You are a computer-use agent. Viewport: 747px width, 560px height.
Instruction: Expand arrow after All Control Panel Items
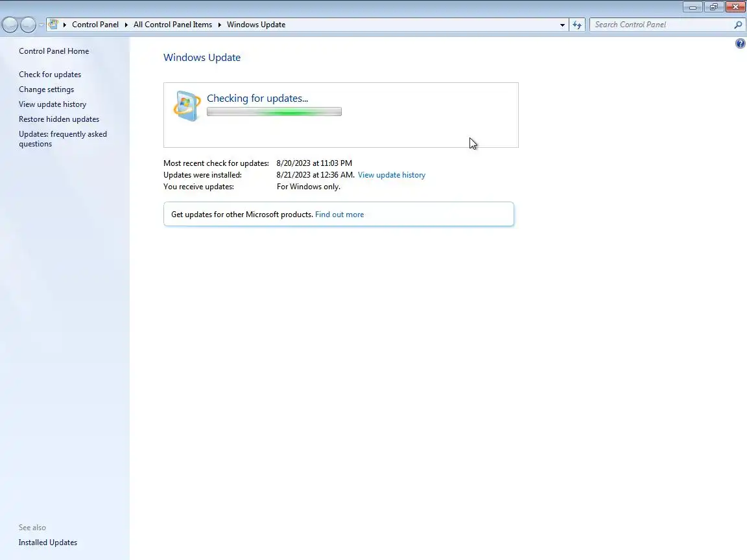220,25
